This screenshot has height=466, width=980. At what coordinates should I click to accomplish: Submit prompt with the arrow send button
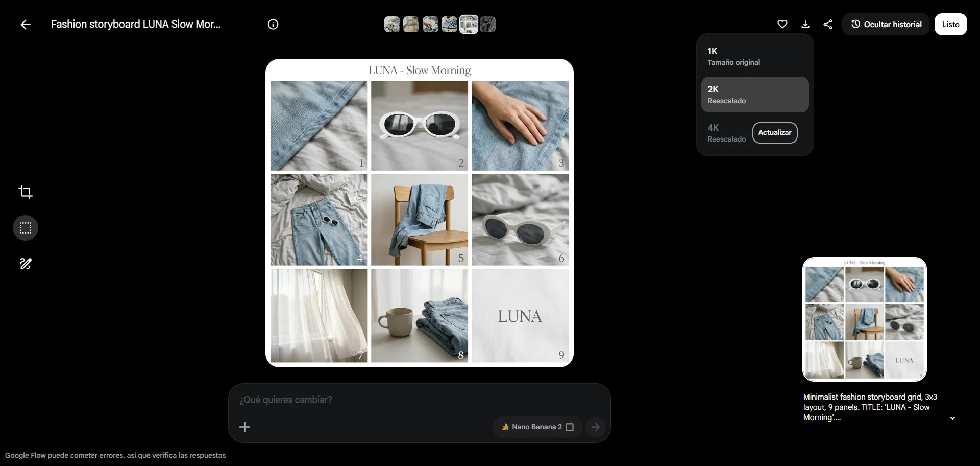[595, 427]
